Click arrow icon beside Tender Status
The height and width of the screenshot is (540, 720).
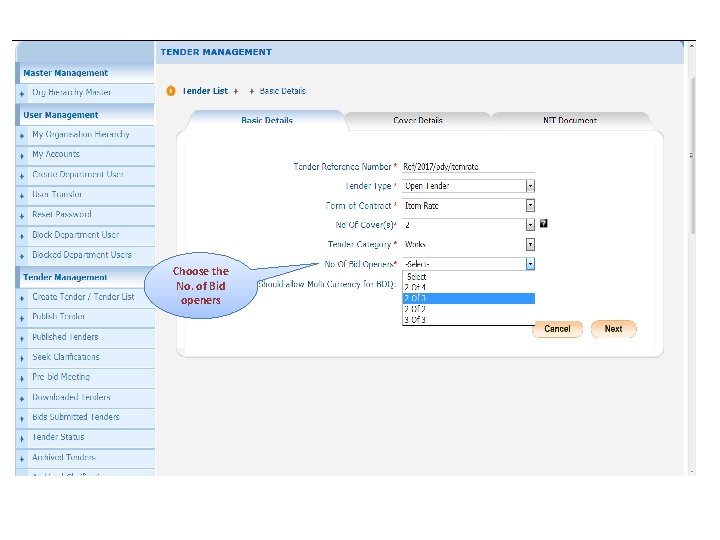(x=22, y=439)
